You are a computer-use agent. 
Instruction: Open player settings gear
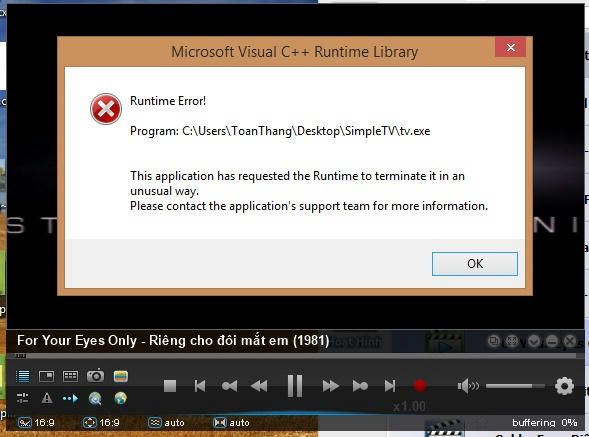(x=564, y=386)
